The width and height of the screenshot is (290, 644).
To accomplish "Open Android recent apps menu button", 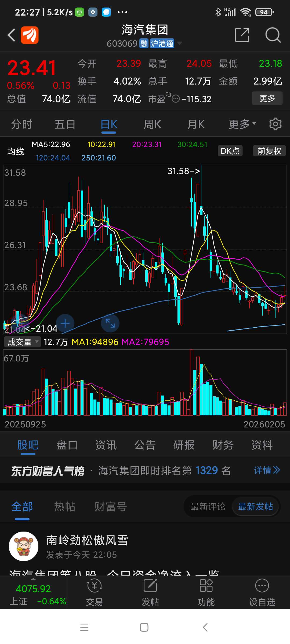I will (84, 627).
